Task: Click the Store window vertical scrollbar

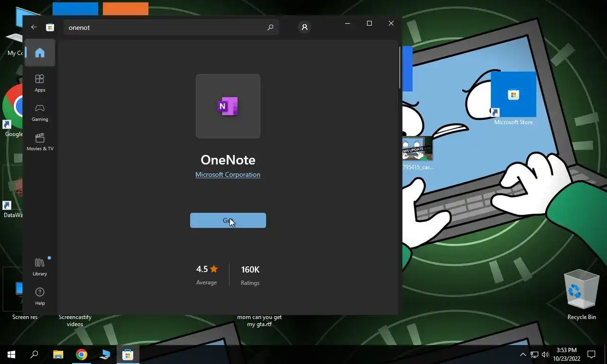Action: click(400, 67)
